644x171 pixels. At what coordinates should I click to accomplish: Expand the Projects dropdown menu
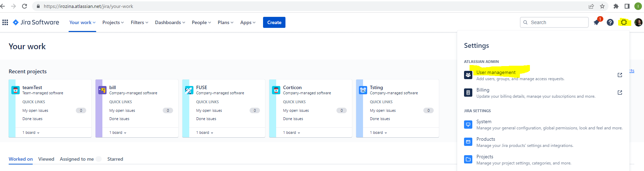coord(113,22)
